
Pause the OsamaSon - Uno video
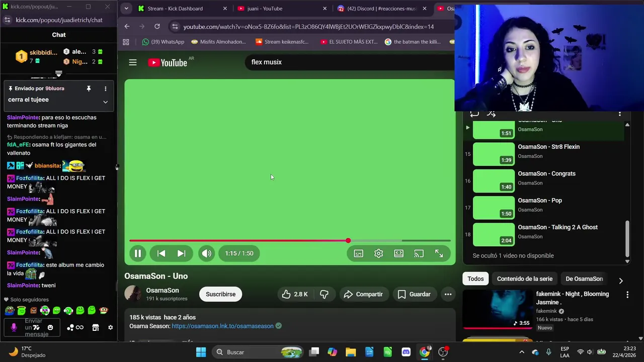point(137,253)
